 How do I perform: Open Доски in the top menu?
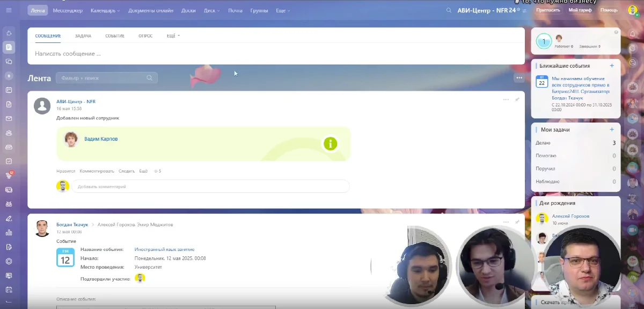[x=188, y=10]
